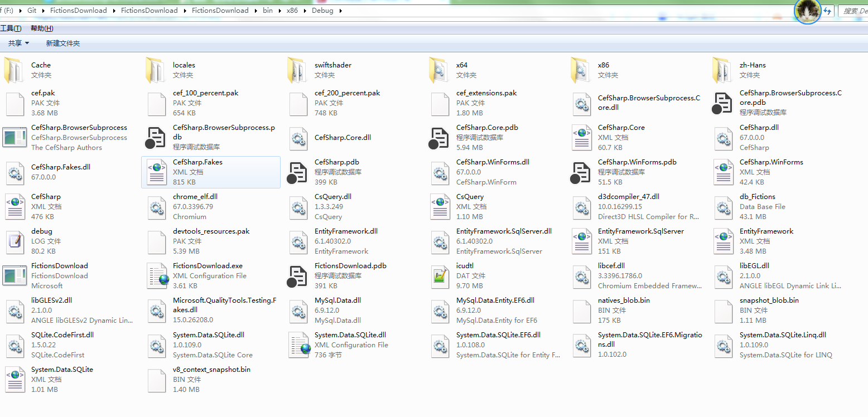868x417 pixels.
Task: Expand the arrow after Debug breadcrumb
Action: [x=340, y=11]
